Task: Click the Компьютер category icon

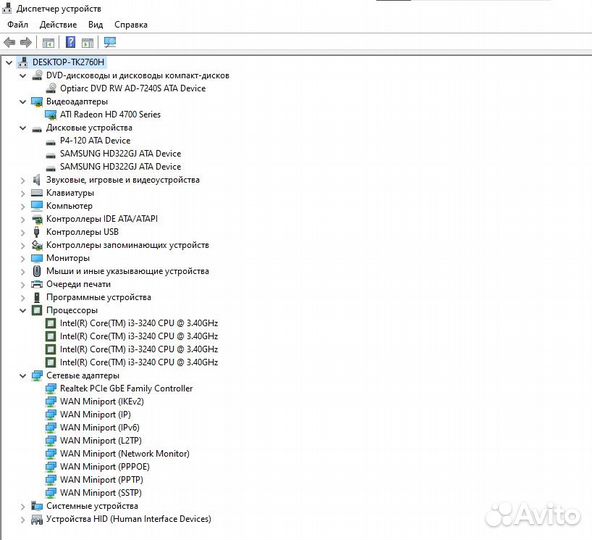Action: (x=37, y=206)
